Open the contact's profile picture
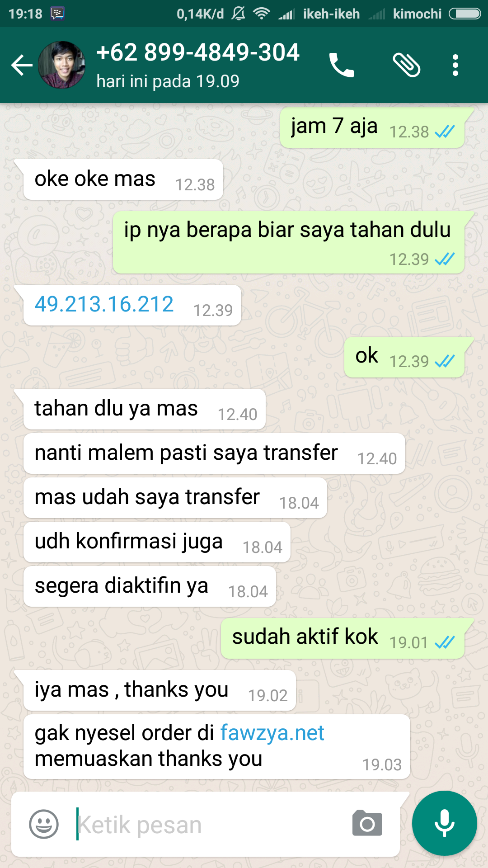Viewport: 488px width, 868px height. pos(62,65)
